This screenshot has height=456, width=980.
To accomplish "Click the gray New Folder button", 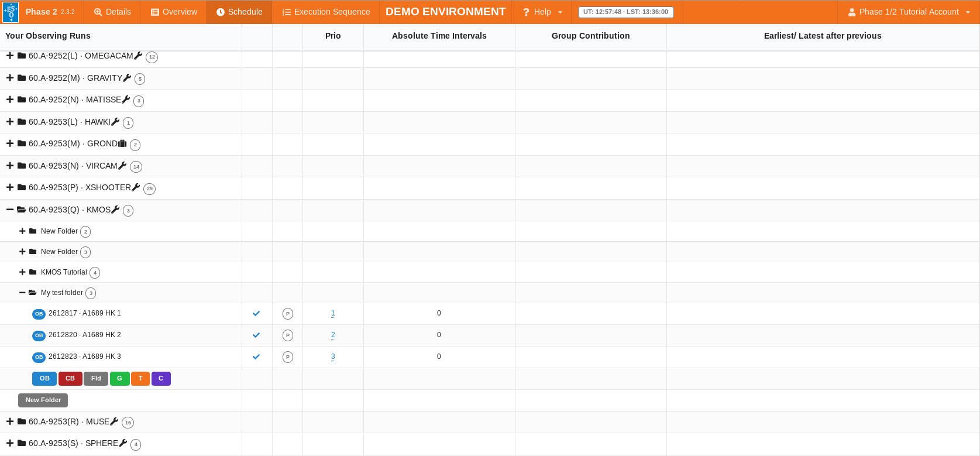I will pyautogui.click(x=43, y=400).
